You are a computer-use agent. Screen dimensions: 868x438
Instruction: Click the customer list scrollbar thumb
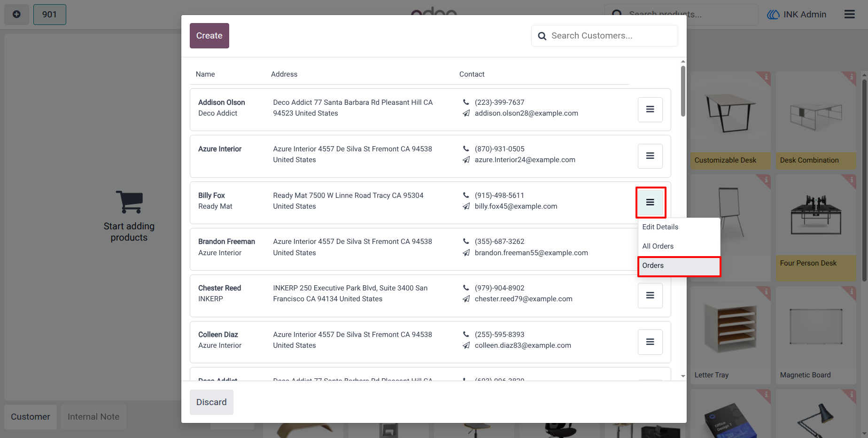[x=683, y=91]
